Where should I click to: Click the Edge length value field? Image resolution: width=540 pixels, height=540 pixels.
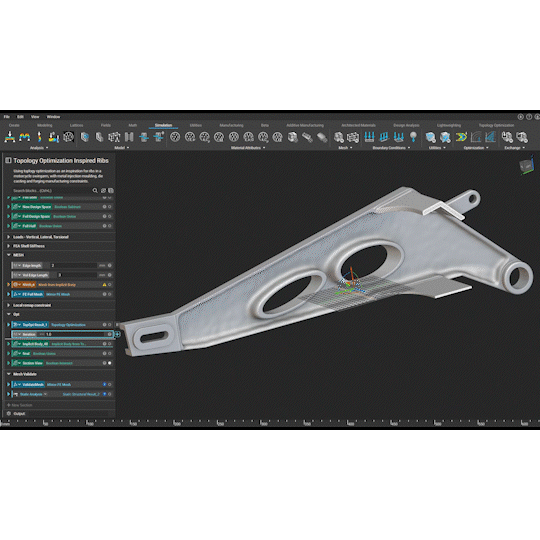click(73, 266)
